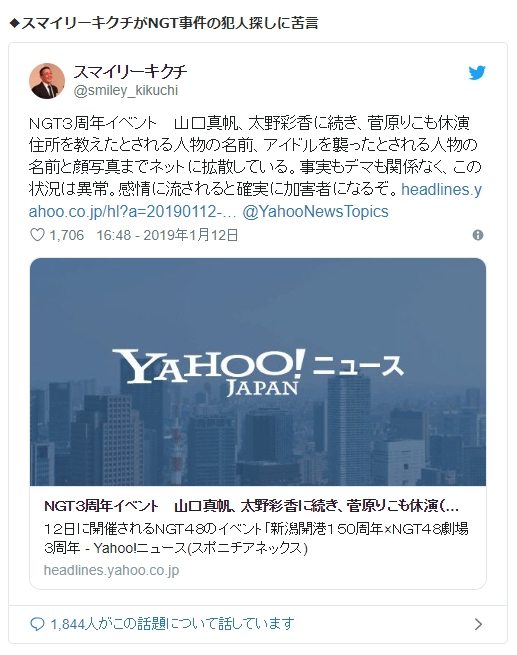Viewport: 517px width, 655px height.
Task: Click headlines.yahoo.co.jp domain in card footer
Action: pos(112,570)
